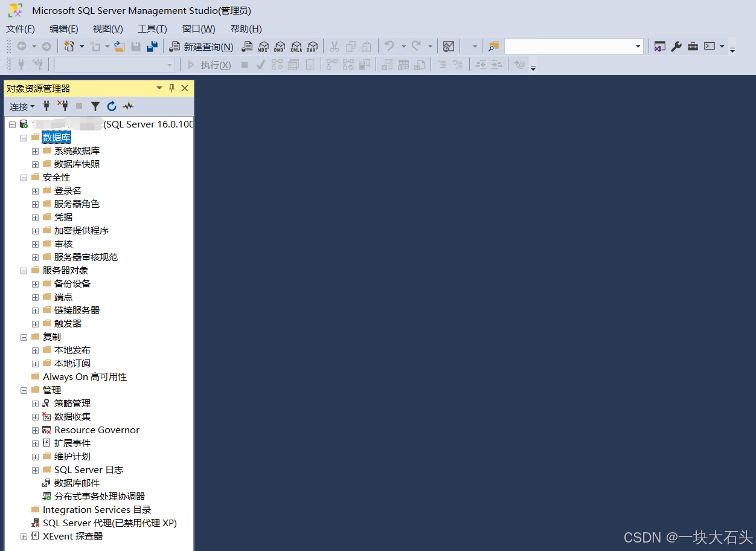Expand the 链接服务器 node
Screen dimensions: 756x551
[35, 311]
